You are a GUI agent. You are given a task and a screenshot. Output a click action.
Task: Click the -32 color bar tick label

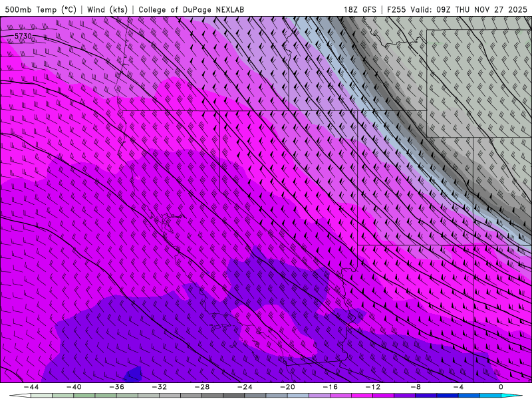click(x=159, y=387)
